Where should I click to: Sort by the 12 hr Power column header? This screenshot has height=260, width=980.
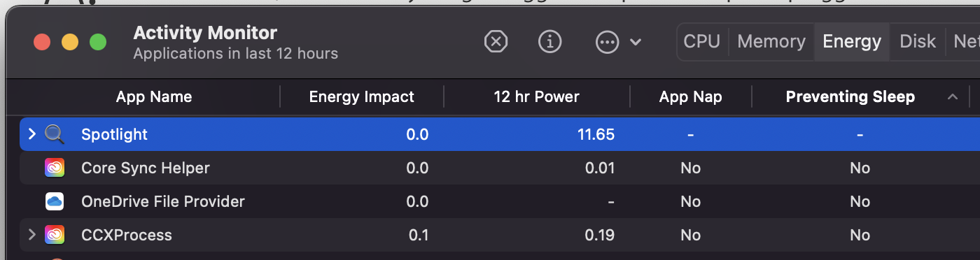(537, 97)
